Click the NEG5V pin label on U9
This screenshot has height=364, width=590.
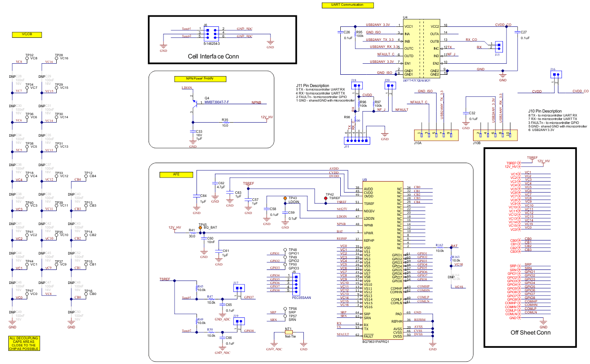370,211
